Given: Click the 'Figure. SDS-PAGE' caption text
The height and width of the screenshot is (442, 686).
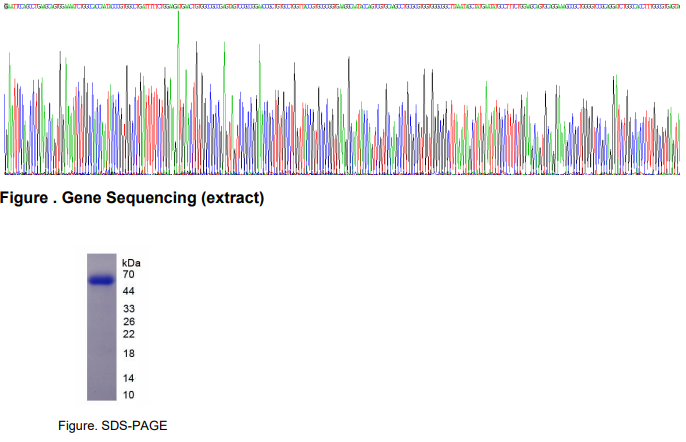Looking at the screenshot, I should [x=112, y=427].
